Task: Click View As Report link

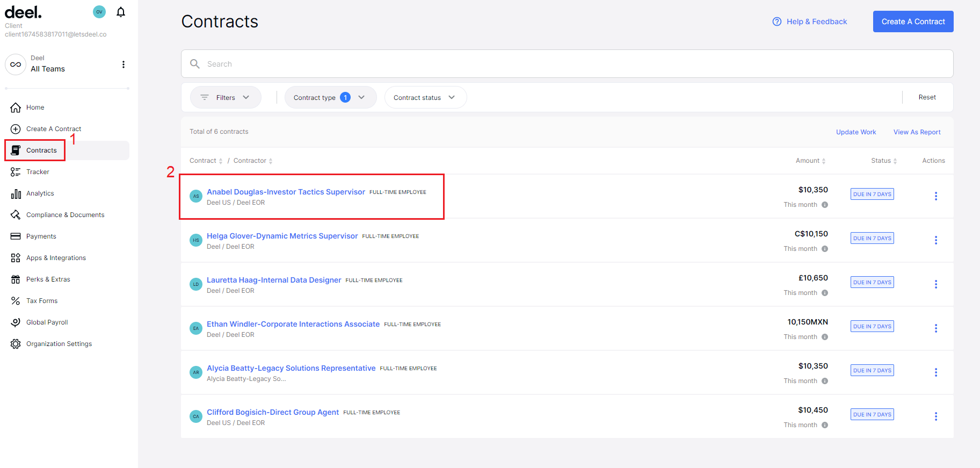Action: (917, 132)
